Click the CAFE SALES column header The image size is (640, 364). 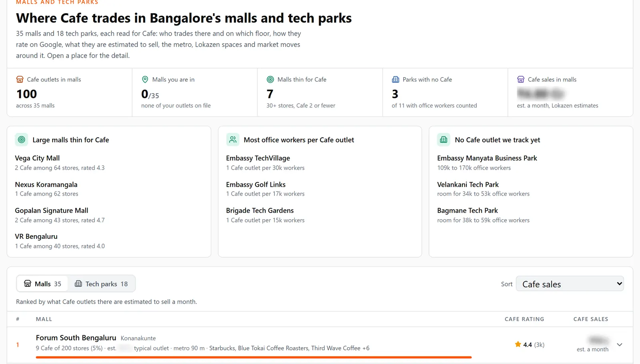click(591, 319)
